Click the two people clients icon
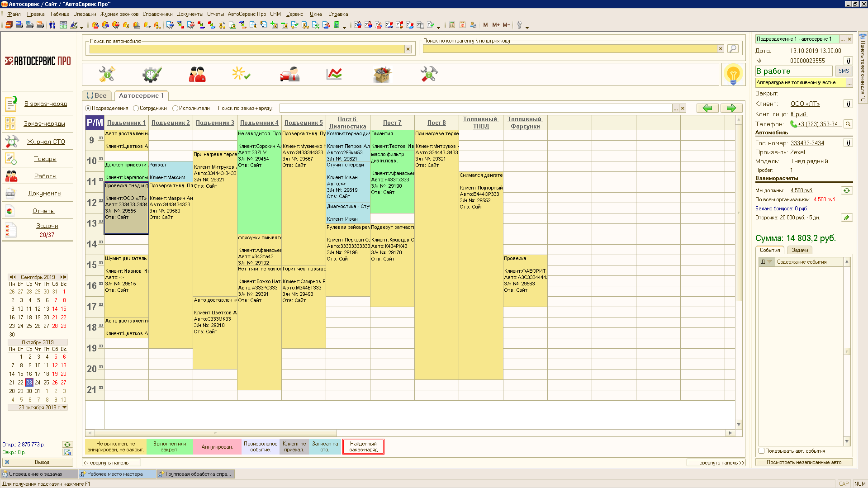This screenshot has height=488, width=868. click(197, 74)
